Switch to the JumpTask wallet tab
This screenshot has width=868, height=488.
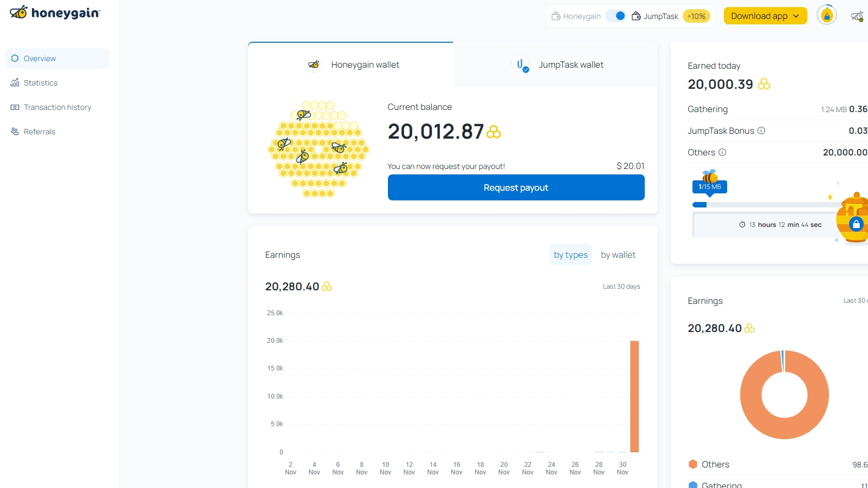pyautogui.click(x=555, y=64)
